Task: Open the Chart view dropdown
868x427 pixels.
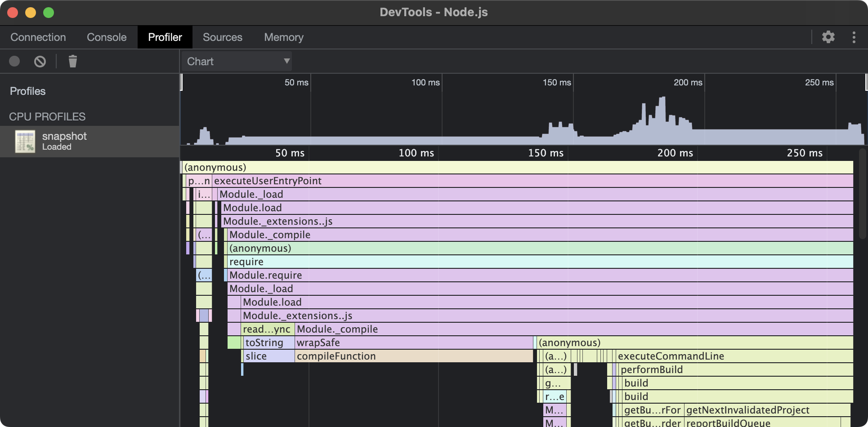Action: 237,61
